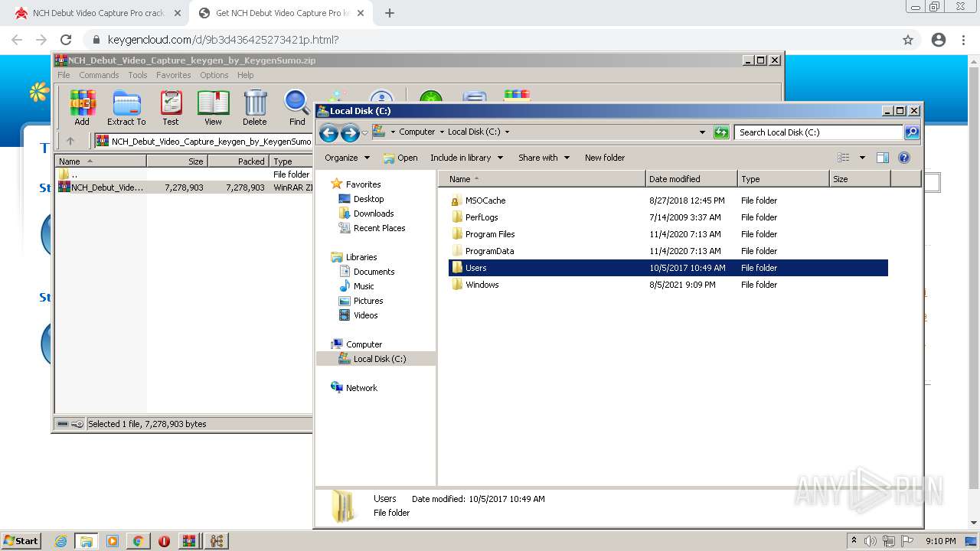
Task: Show hidden system tray icons
Action: tap(854, 541)
